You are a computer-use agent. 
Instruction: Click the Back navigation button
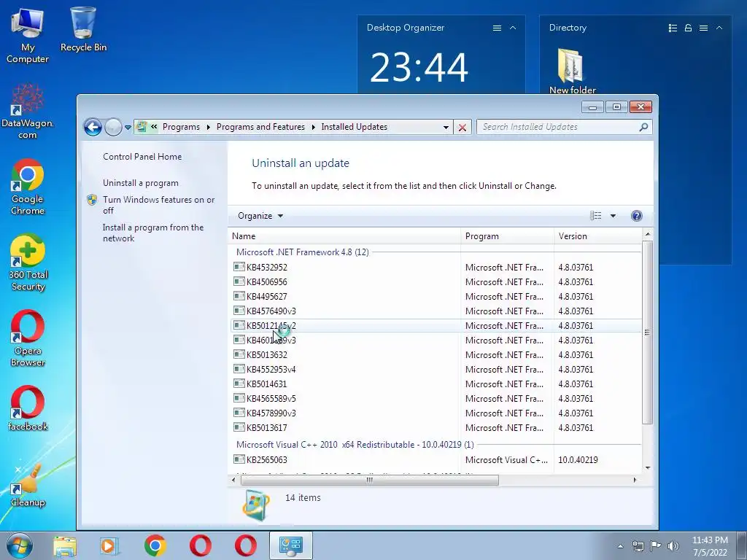[x=93, y=127]
